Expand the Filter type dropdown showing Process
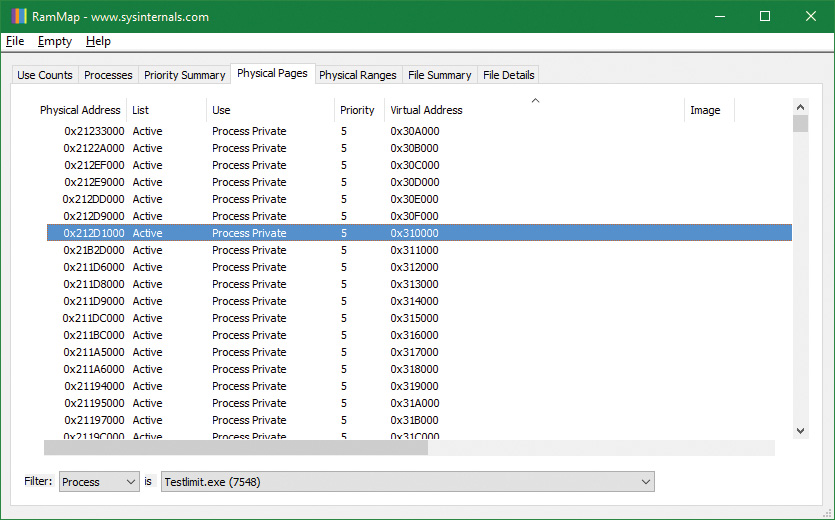The width and height of the screenshot is (835, 520). coord(99,482)
